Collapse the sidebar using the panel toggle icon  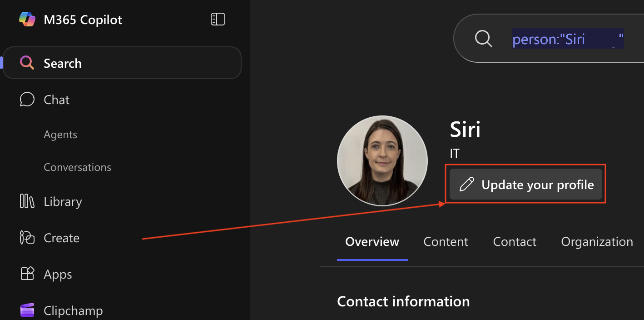coord(218,19)
